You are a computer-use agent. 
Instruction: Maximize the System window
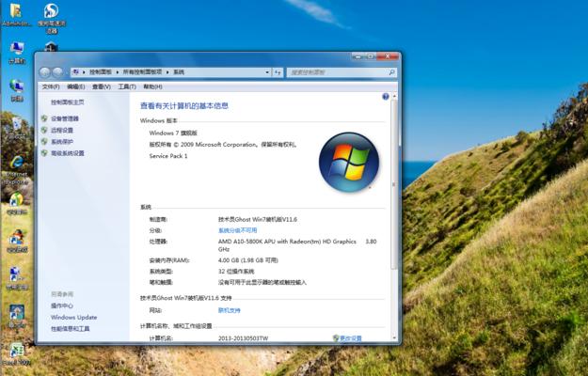pyautogui.click(x=370, y=56)
